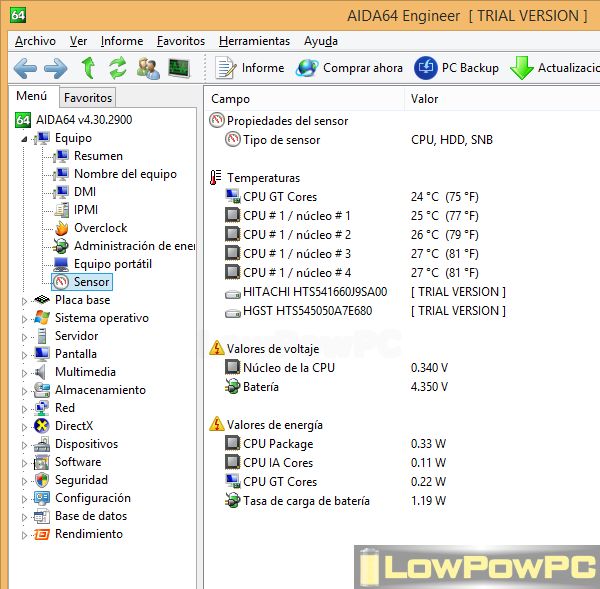600x589 pixels.
Task: Click the green graph monitor icon
Action: tap(179, 68)
